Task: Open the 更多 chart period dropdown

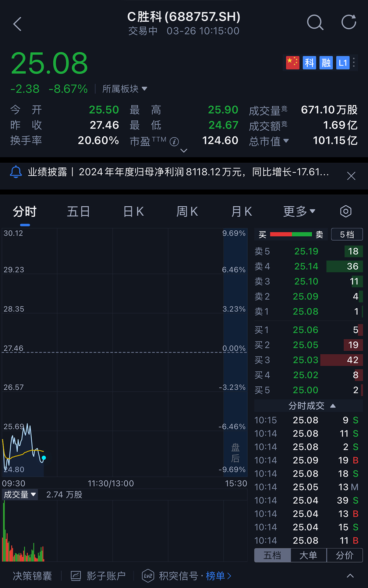Action: (x=299, y=211)
